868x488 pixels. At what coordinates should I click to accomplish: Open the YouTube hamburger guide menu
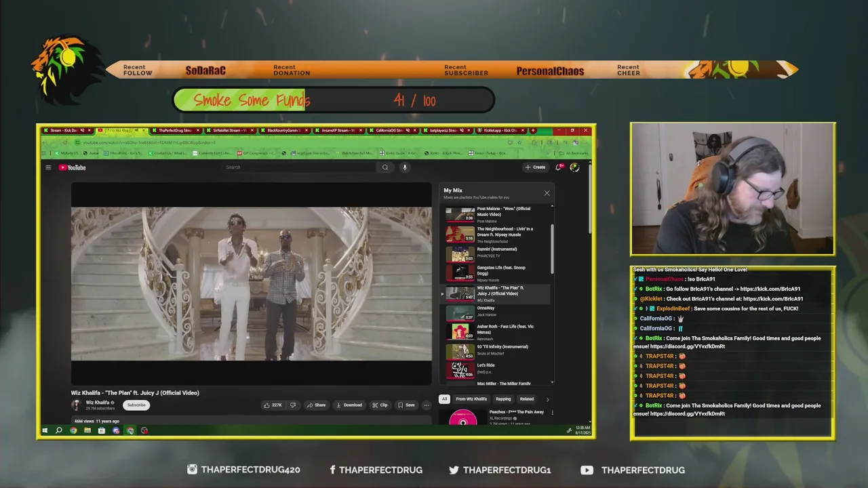(48, 167)
